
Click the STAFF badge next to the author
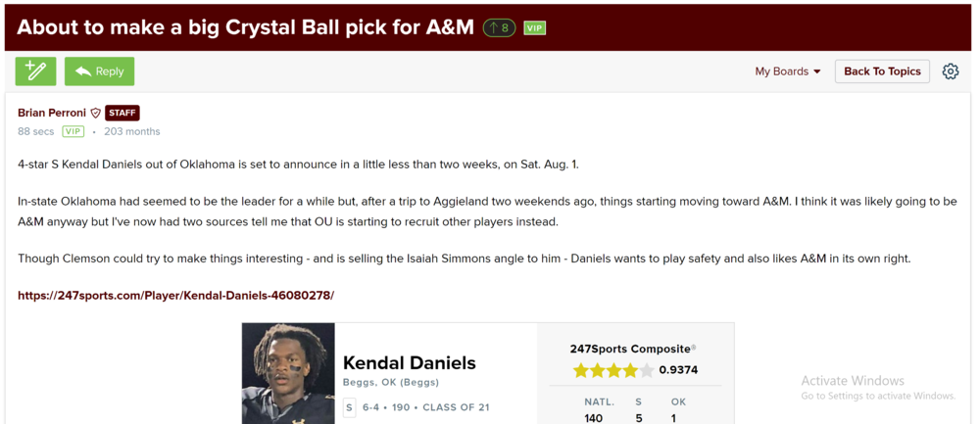[x=122, y=113]
